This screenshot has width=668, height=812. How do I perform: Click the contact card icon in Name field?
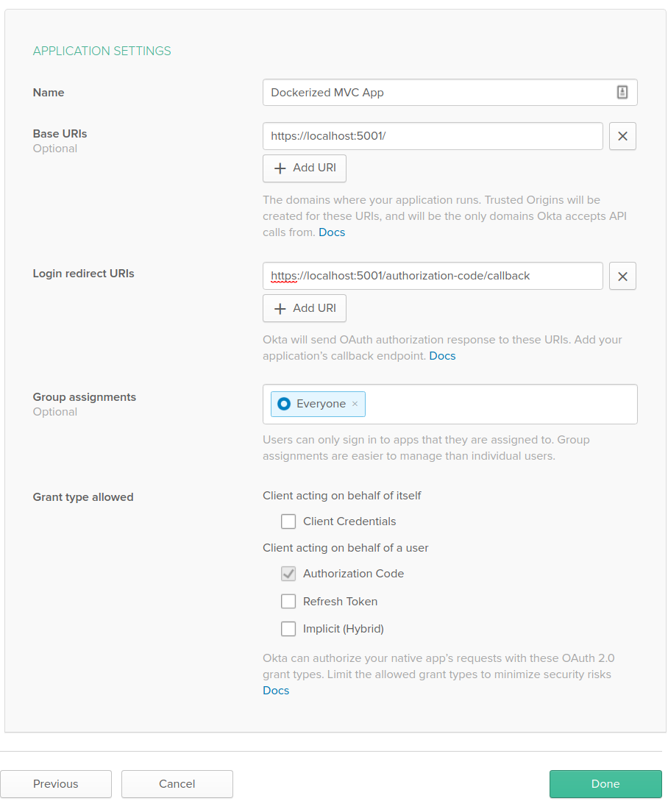coord(622,93)
